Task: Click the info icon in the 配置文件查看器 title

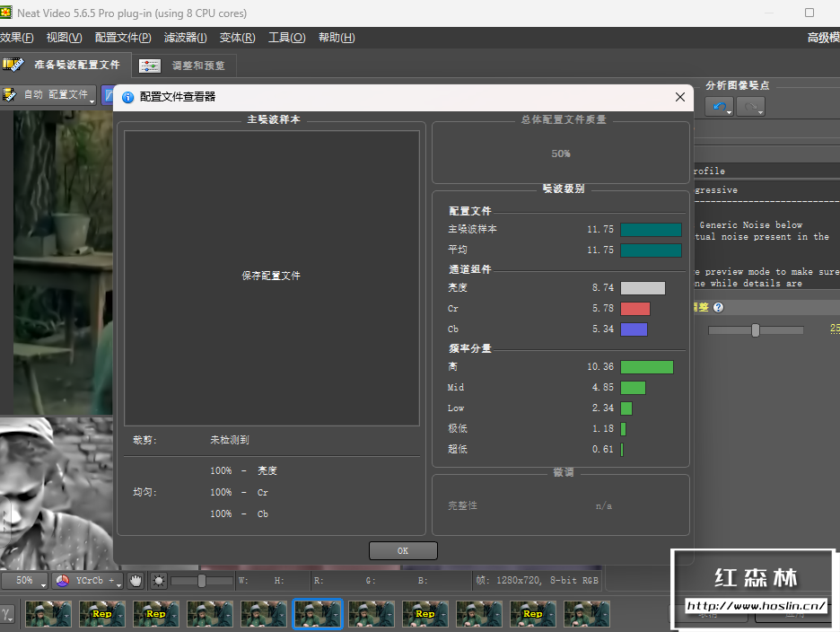Action: [x=127, y=97]
